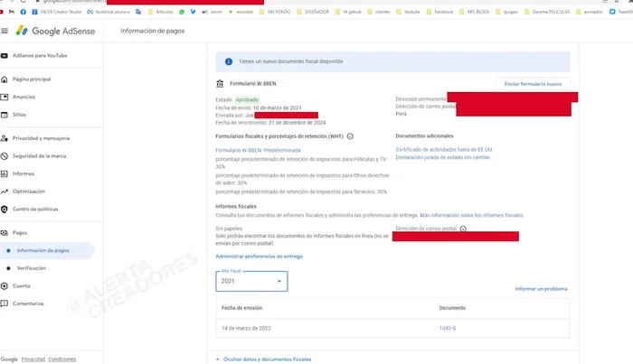Open the hamburger main menu

click(x=5, y=31)
